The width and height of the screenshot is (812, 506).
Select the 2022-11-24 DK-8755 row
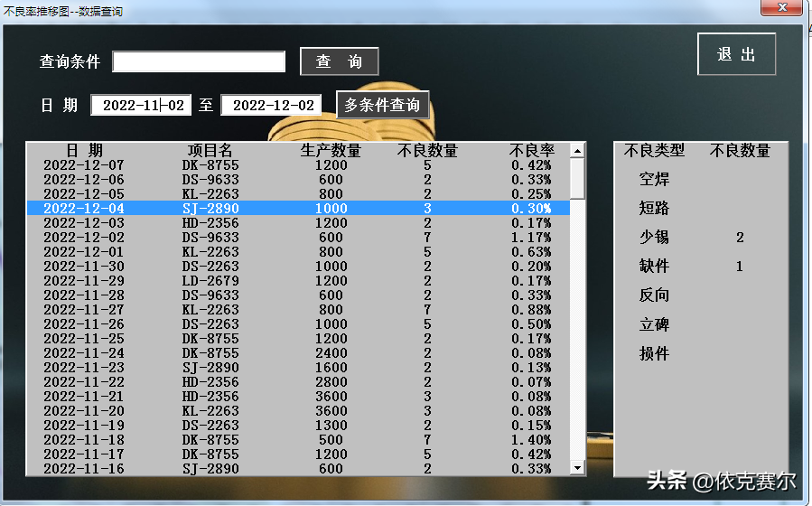(298, 353)
